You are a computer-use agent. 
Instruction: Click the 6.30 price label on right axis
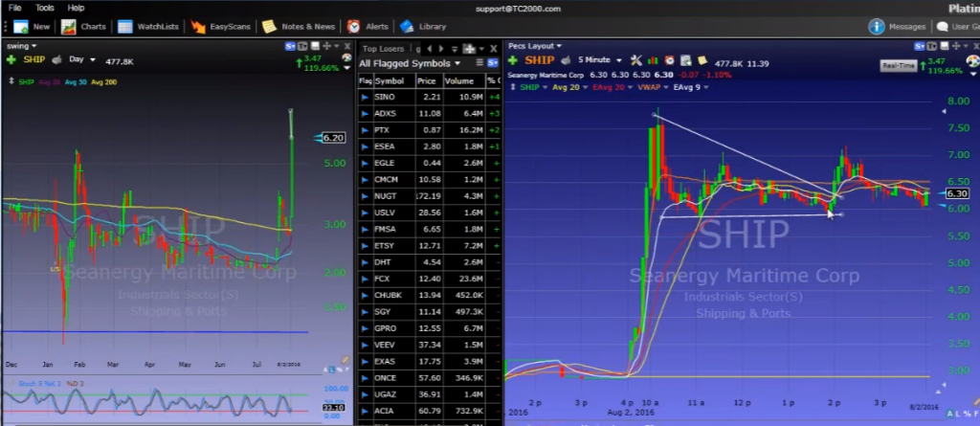(x=957, y=194)
